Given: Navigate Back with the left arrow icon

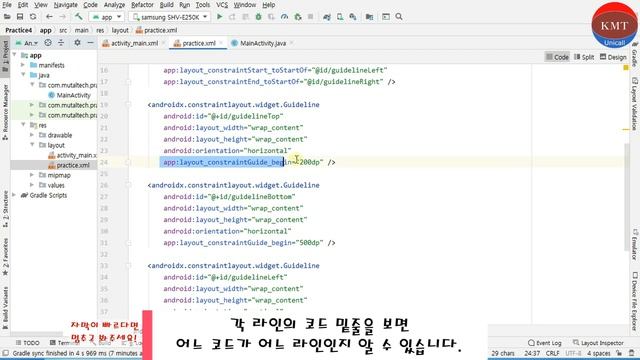Looking at the screenshot, I should tap(49, 17).
